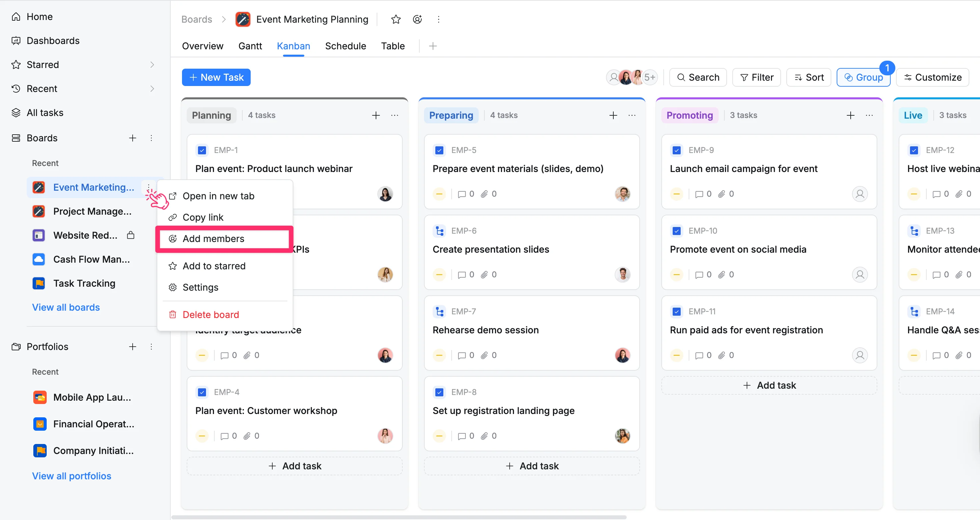Star the Event Marketing Planning board

[x=396, y=19]
